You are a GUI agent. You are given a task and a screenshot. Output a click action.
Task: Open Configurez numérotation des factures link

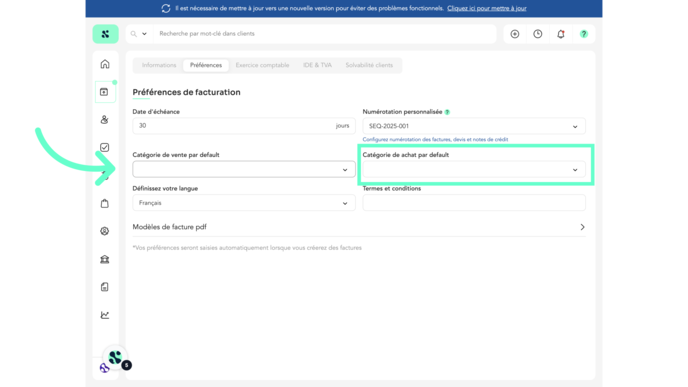click(435, 140)
